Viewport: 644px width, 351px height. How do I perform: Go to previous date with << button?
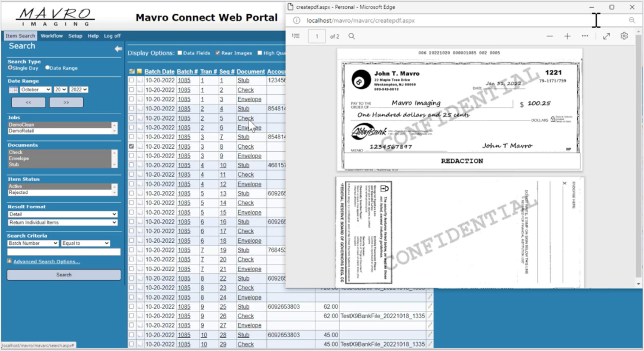tap(28, 102)
